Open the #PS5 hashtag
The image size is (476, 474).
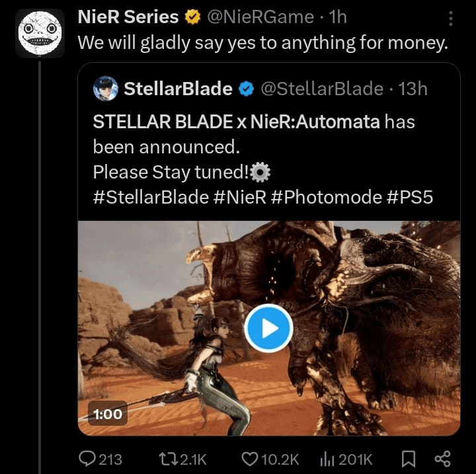pyautogui.click(x=409, y=197)
